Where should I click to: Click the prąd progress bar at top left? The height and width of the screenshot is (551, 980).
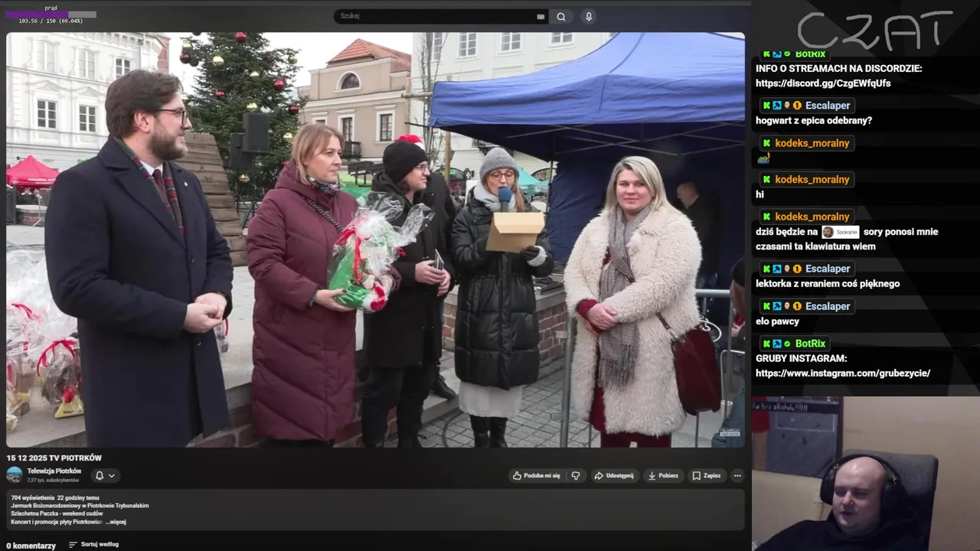pos(51,15)
